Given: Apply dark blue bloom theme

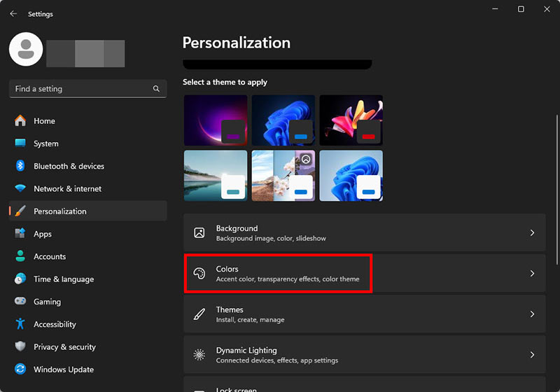Looking at the screenshot, I should pyautogui.click(x=283, y=120).
